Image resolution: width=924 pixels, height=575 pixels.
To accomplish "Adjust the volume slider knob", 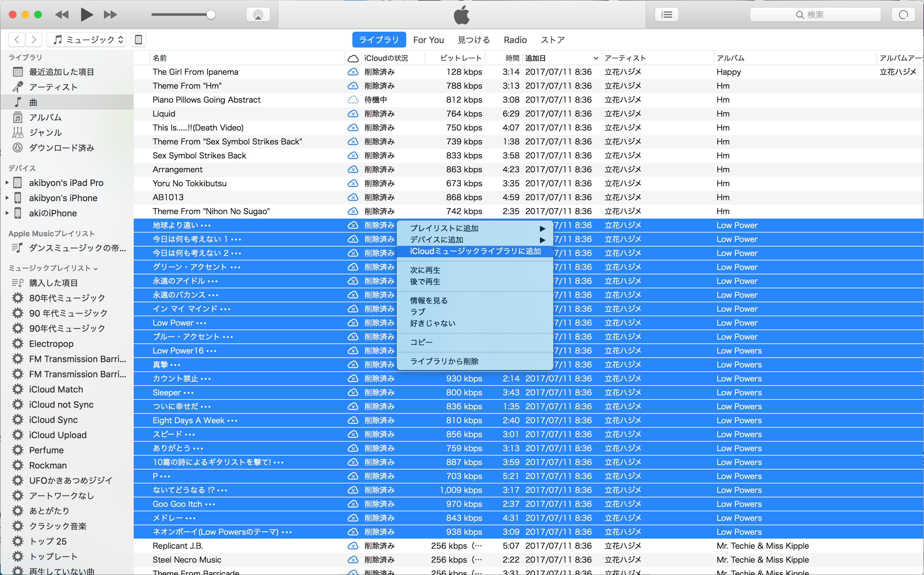I will click(x=211, y=15).
